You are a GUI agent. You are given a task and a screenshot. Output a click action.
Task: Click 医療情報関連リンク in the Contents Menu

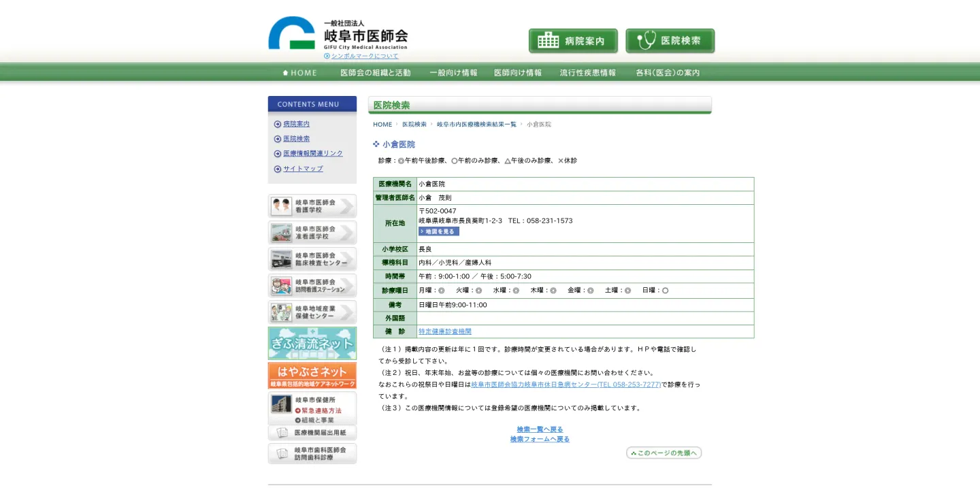click(x=313, y=154)
